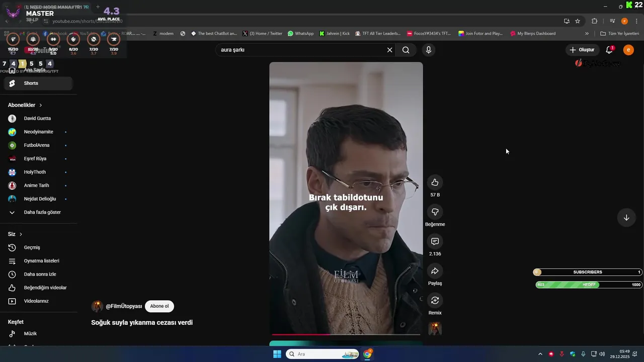Open The best ChatBot bookmark

point(214,34)
